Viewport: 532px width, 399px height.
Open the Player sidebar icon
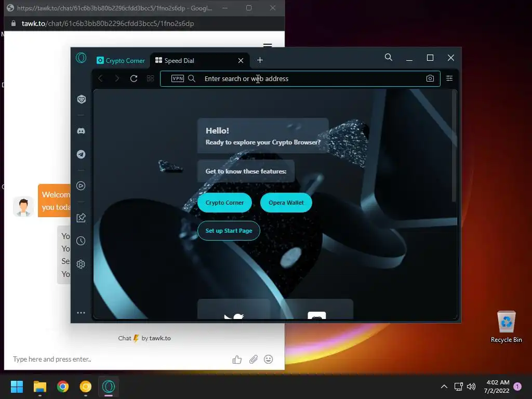[81, 185]
